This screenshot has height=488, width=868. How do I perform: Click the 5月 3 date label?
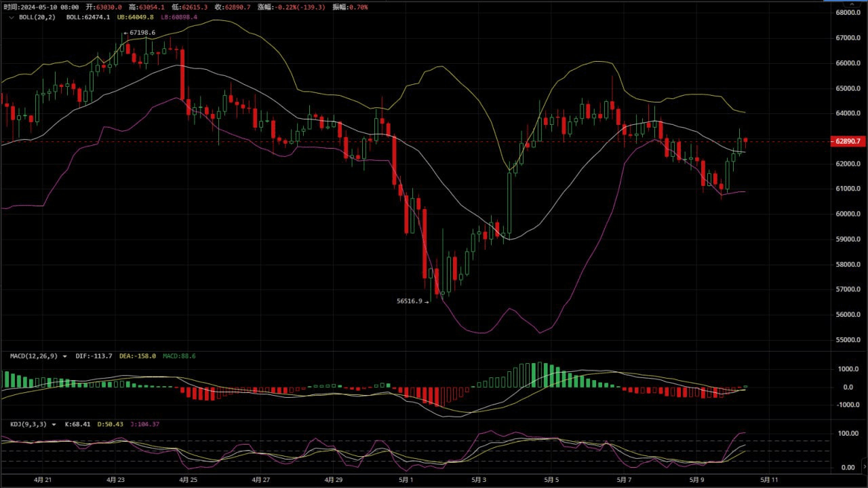click(477, 479)
